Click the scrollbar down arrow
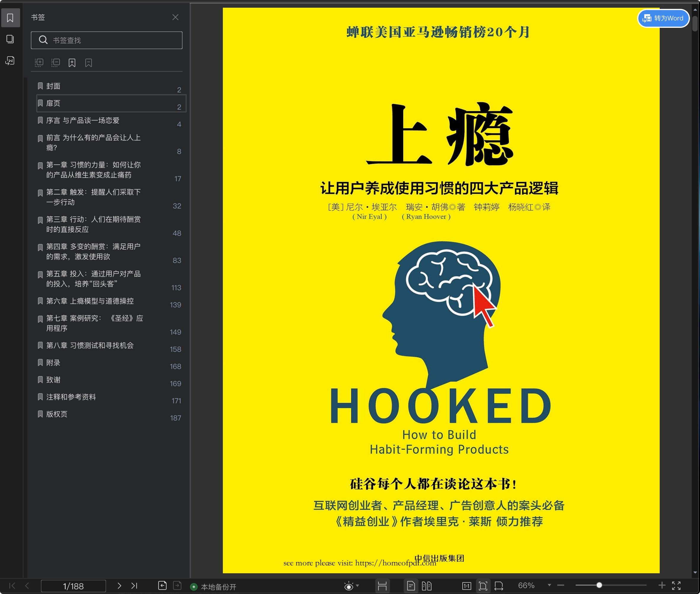 (x=695, y=572)
